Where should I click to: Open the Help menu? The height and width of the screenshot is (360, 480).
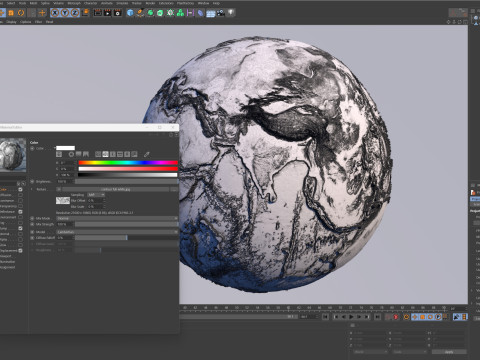click(x=216, y=3)
